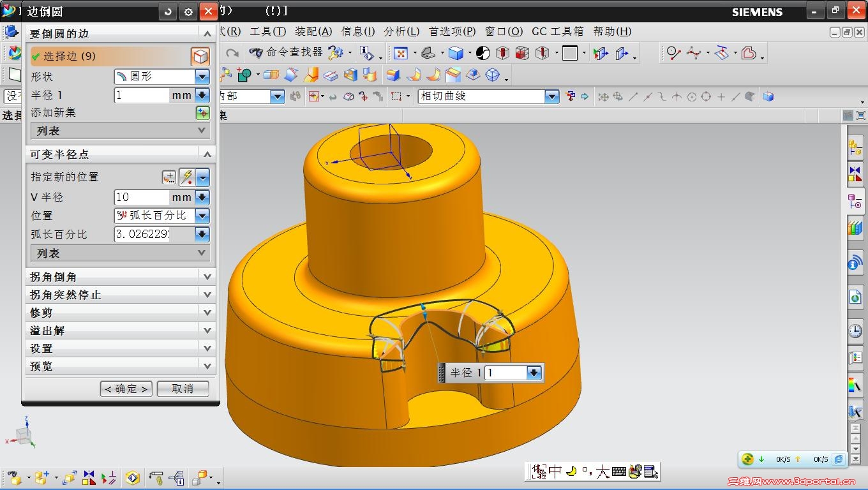Toggle the wireframe display cube icon
Viewport: 868px width, 490px height.
click(x=492, y=75)
